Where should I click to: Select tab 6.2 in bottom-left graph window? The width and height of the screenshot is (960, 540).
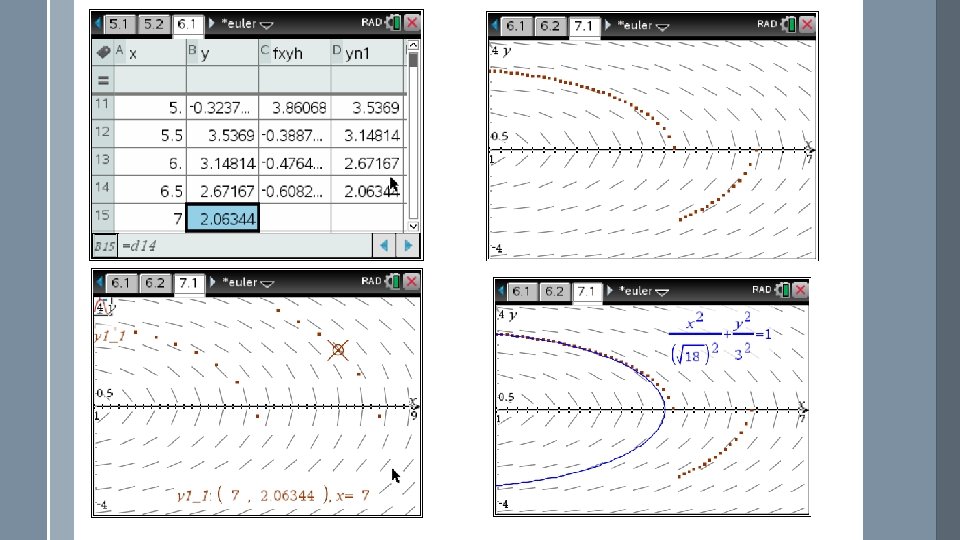[155, 283]
